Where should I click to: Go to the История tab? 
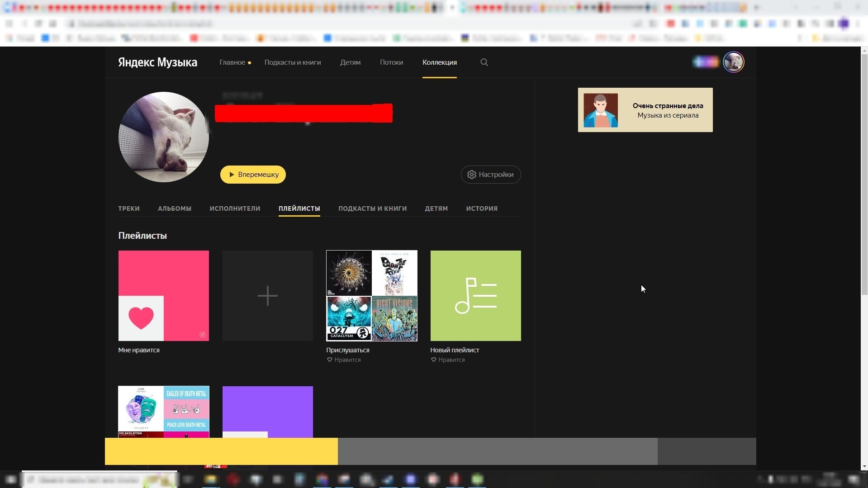click(x=482, y=208)
